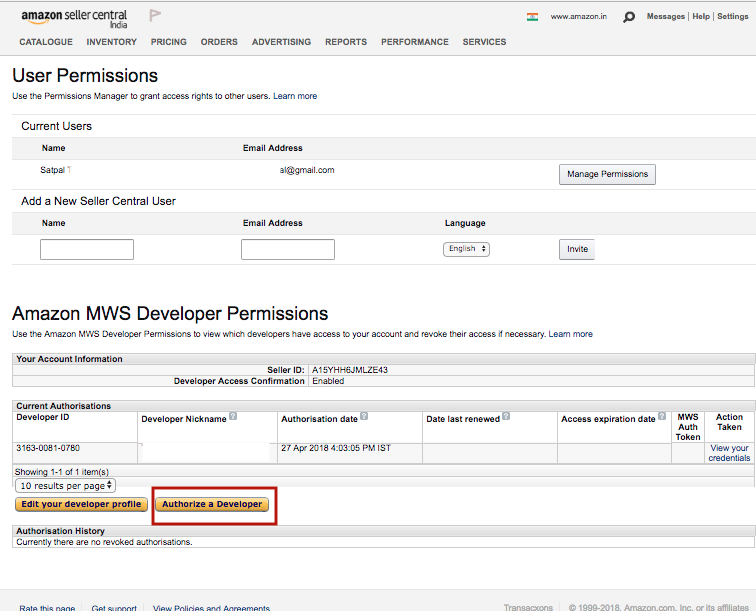Click help icon next to Date last renewed

[x=506, y=416]
